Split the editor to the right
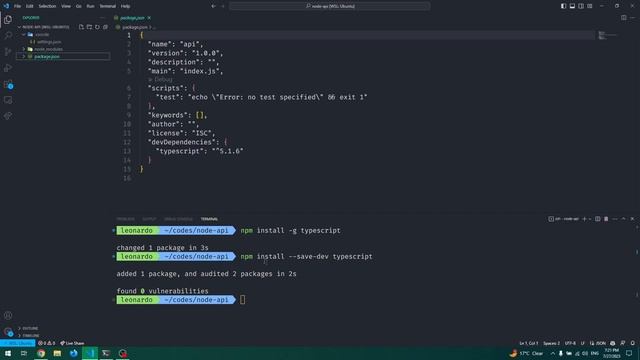This screenshot has width=640, height=360. [624, 18]
